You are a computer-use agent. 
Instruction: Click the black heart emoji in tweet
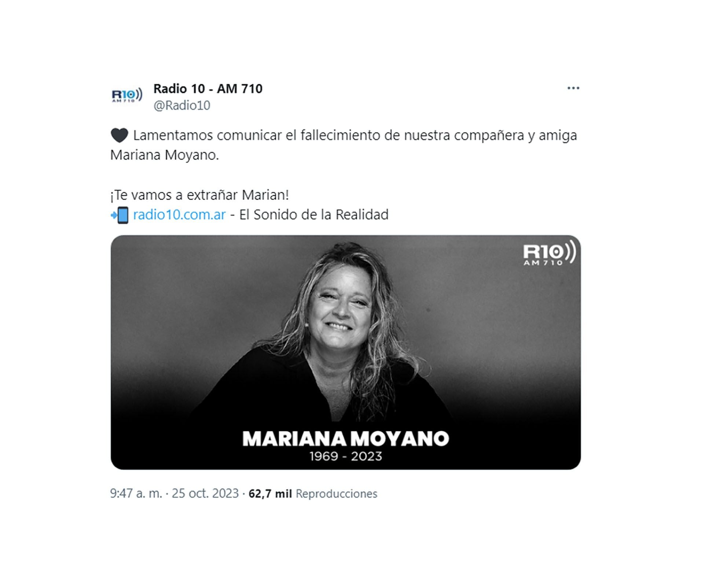pos(119,136)
